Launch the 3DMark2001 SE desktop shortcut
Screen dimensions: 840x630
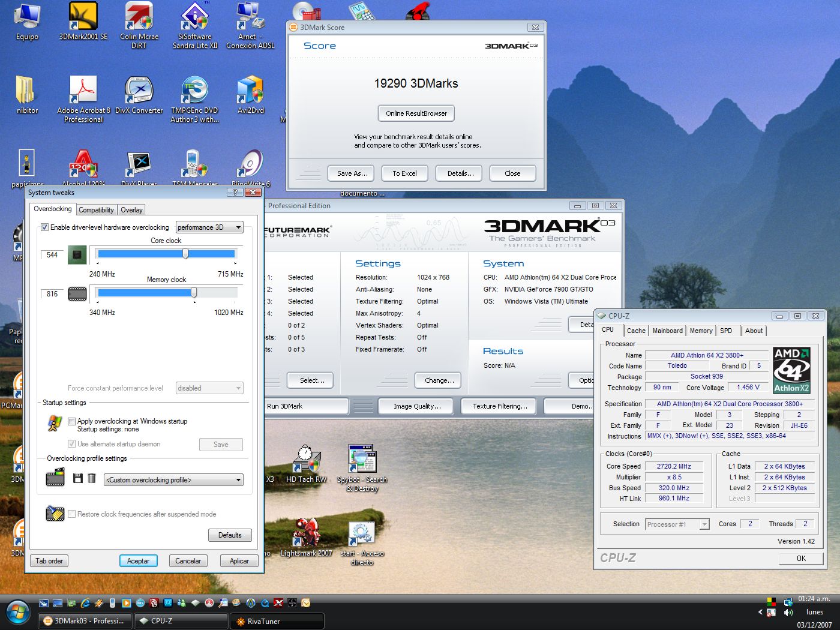[83, 22]
